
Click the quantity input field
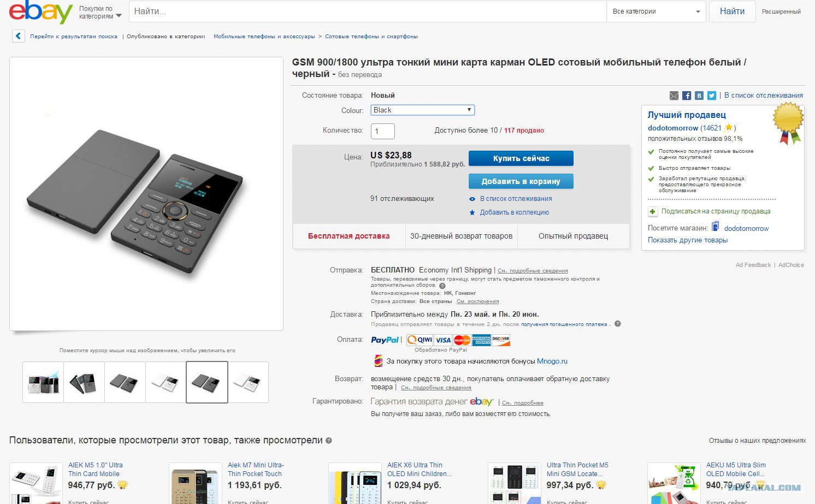[x=383, y=131]
